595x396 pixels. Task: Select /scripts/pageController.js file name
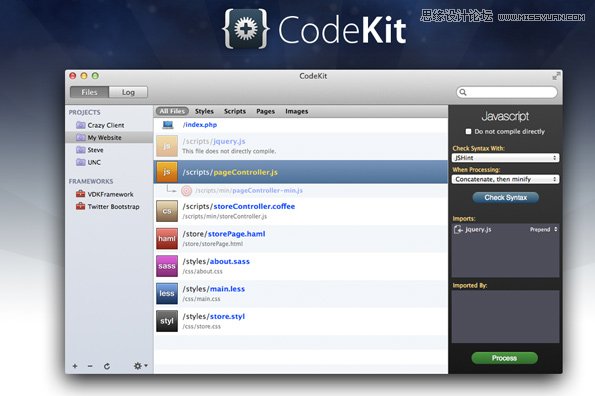230,172
